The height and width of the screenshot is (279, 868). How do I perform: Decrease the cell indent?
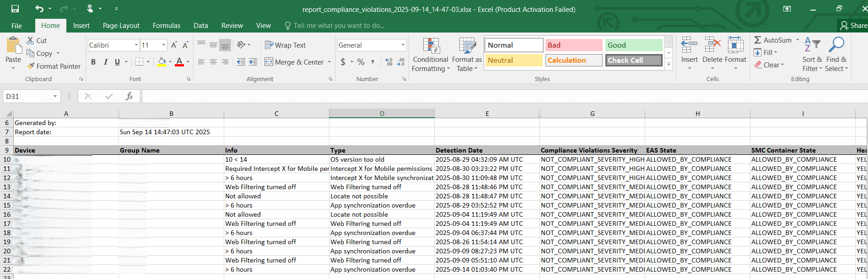pyautogui.click(x=241, y=62)
